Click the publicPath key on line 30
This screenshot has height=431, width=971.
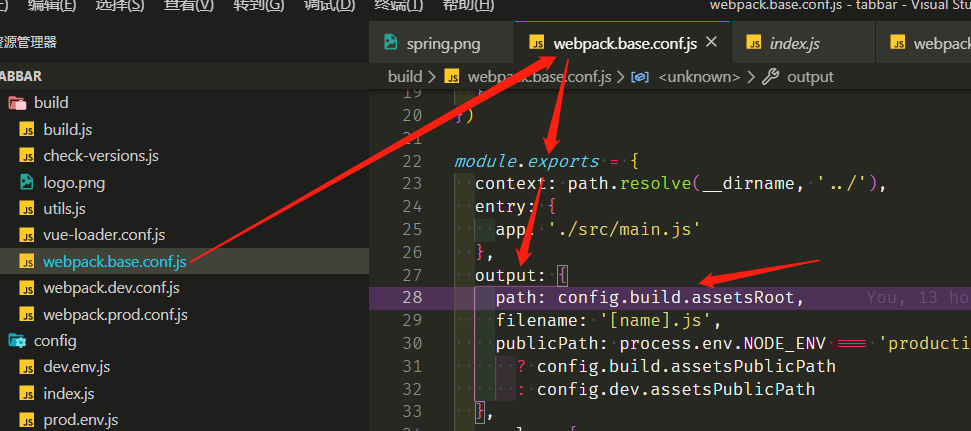[552, 344]
